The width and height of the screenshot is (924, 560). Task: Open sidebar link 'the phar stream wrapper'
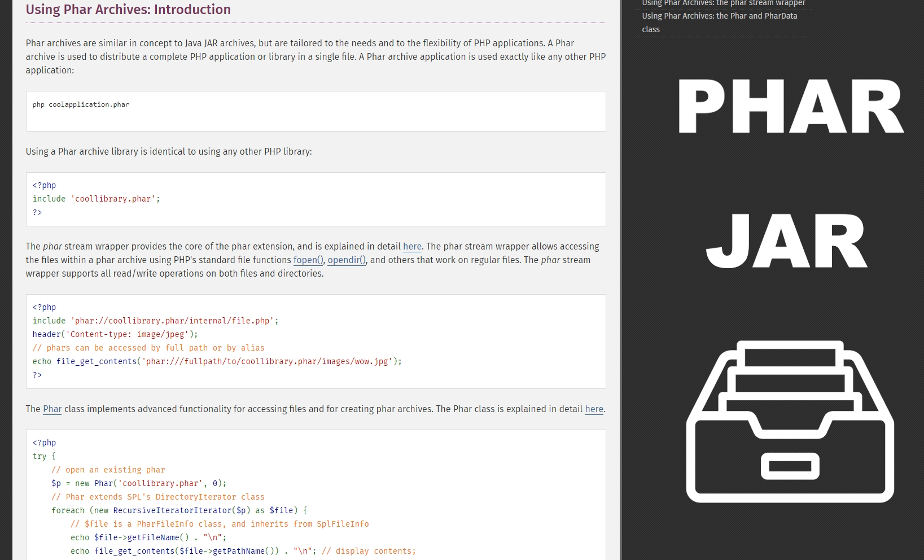click(724, 3)
